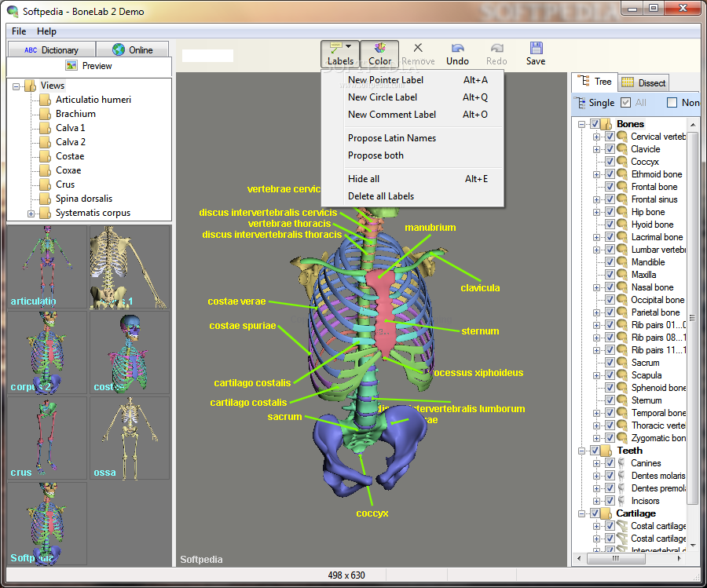The width and height of the screenshot is (707, 588).
Task: Click the Single selection mode icon
Action: coord(580,102)
